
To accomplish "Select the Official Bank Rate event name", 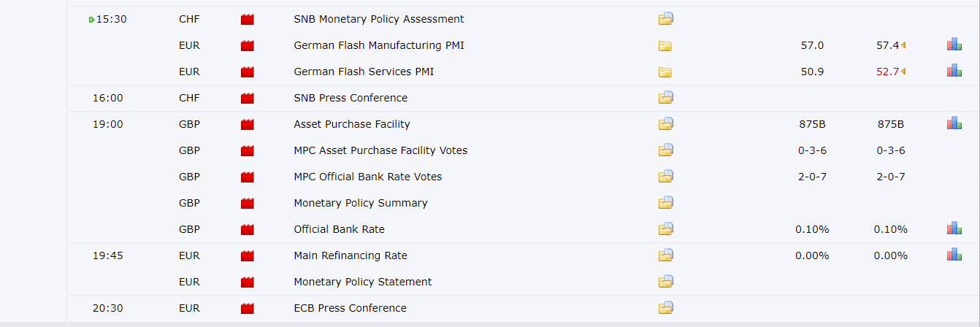I will 339,229.
